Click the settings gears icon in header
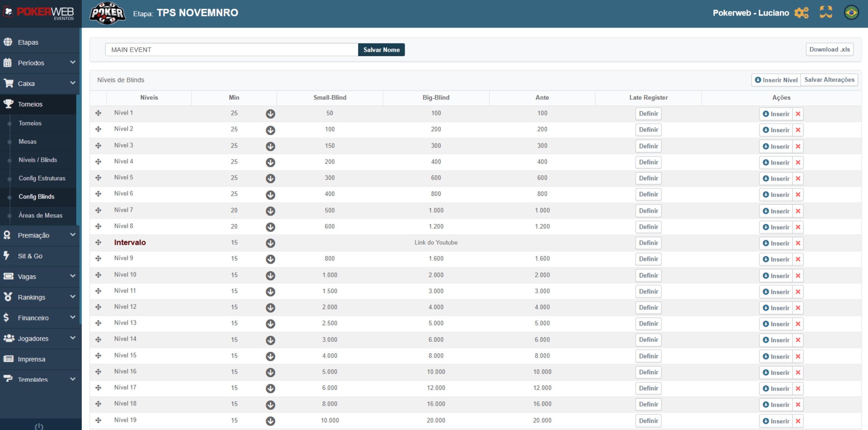The image size is (868, 430). 801,13
